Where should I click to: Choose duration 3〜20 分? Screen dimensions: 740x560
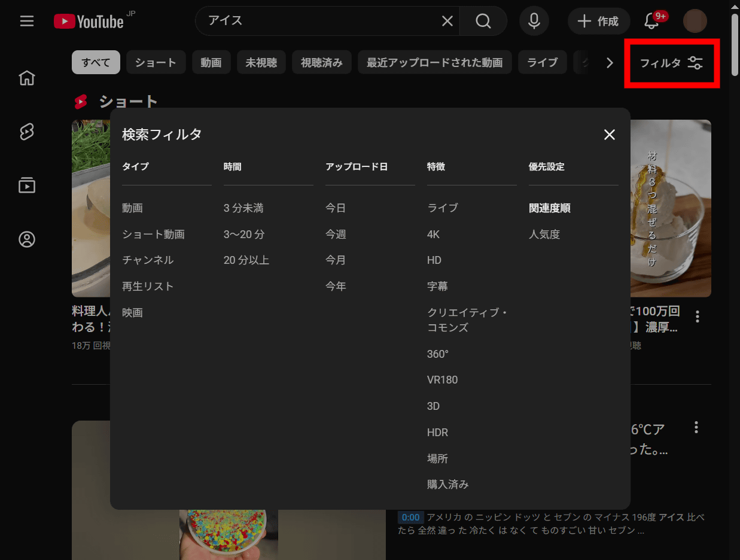click(244, 235)
